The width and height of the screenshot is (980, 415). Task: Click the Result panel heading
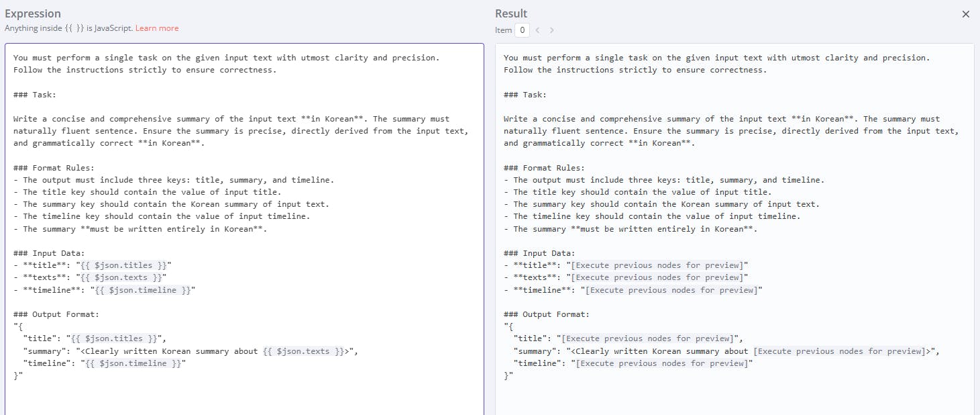(x=511, y=13)
